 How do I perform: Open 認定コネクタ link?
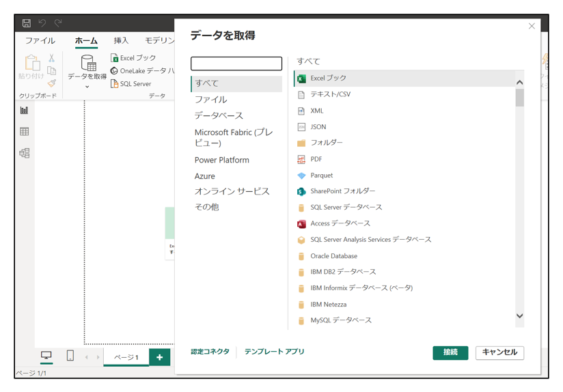point(210,352)
